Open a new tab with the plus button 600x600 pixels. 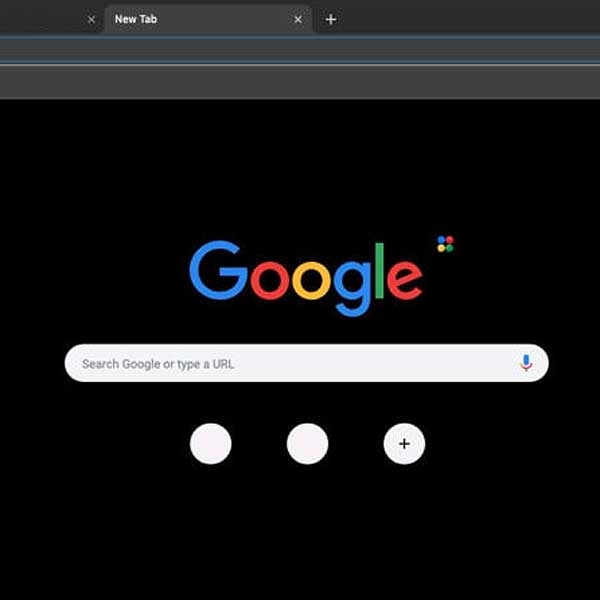(x=331, y=19)
